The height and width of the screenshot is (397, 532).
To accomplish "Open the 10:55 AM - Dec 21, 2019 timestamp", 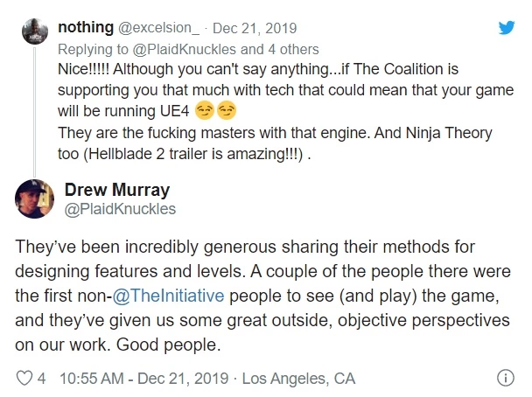I will click(x=144, y=379).
